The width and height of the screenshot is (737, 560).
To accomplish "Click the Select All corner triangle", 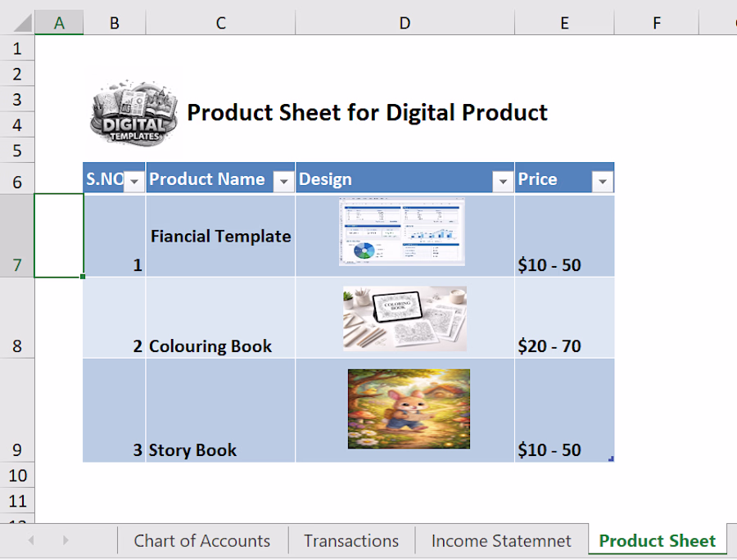I will coord(22,23).
